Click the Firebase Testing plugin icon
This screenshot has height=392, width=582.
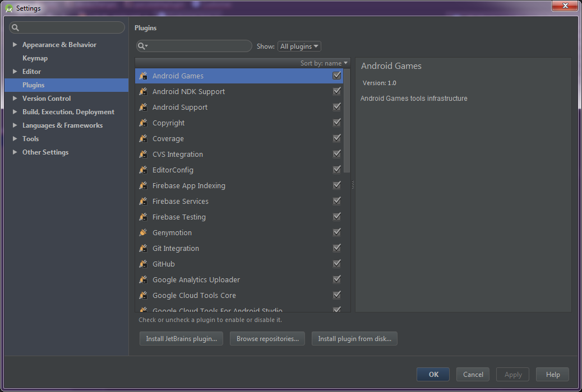point(144,217)
